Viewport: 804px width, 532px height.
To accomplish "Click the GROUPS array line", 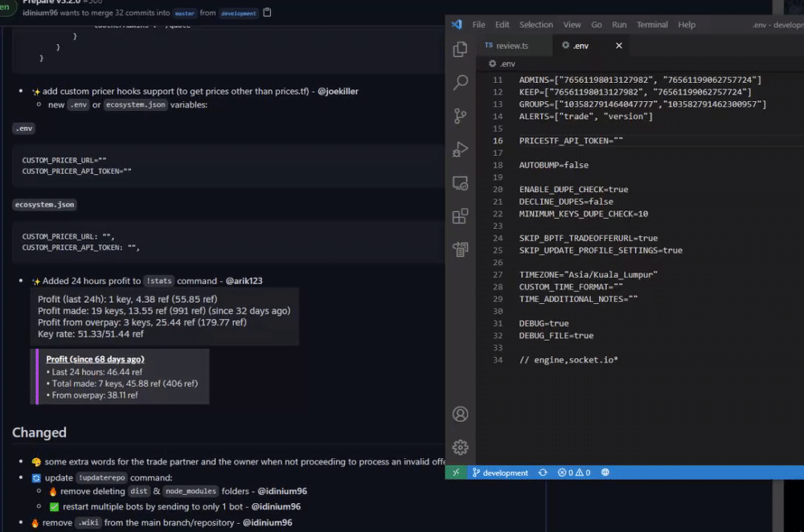I will [x=642, y=104].
